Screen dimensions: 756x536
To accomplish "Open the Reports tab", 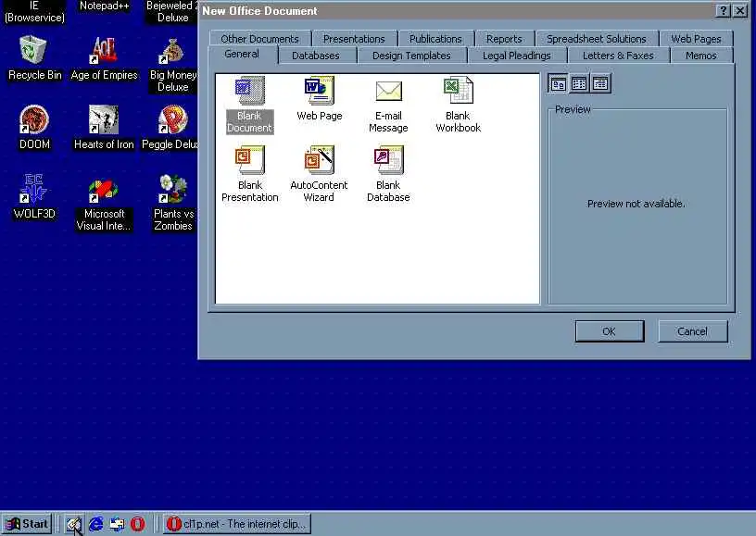I will coord(504,39).
